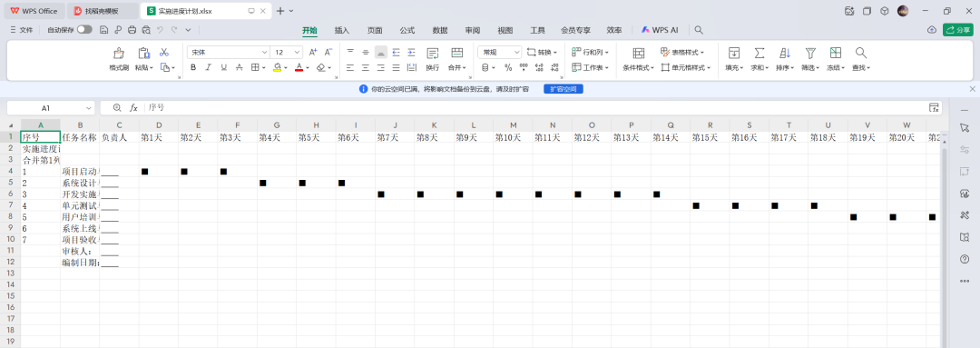Image resolution: width=980 pixels, height=348 pixels.
Task: Click the Print Preview icon in quick access bar
Action: (x=146, y=29)
